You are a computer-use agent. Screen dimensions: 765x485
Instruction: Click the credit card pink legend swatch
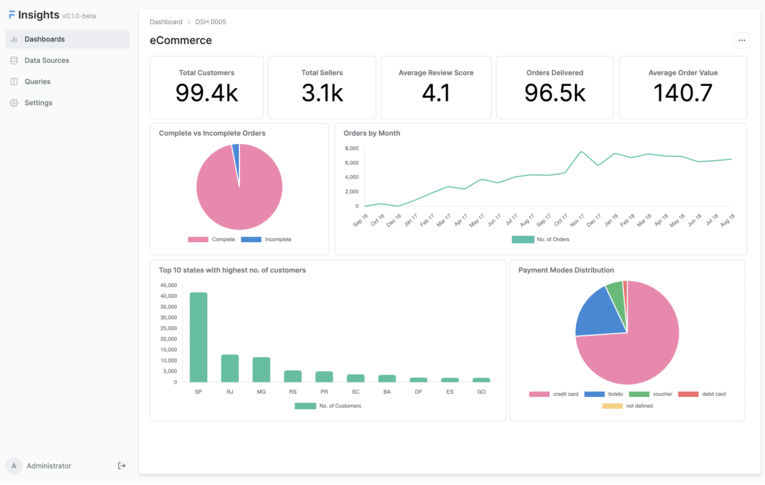(538, 394)
